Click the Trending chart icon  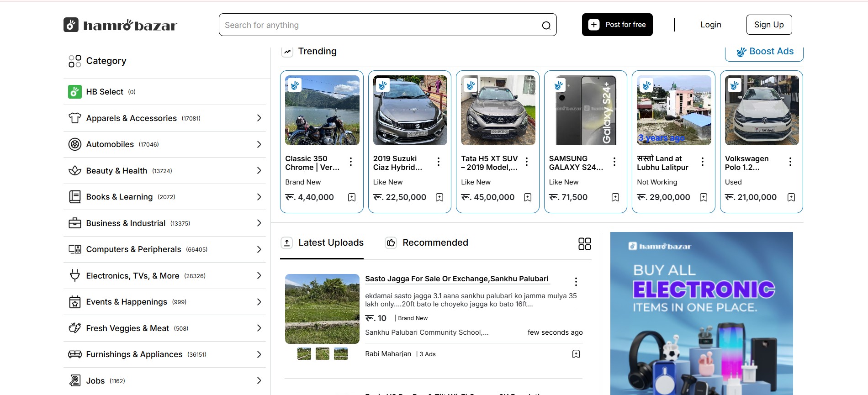(287, 52)
